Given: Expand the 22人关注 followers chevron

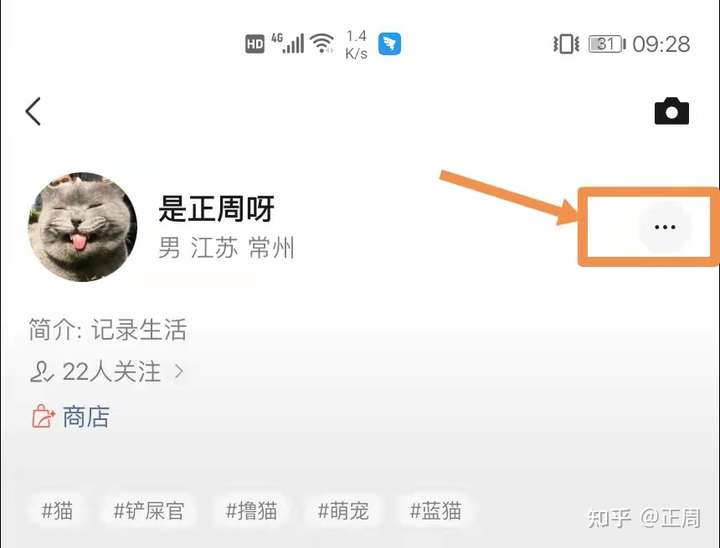Looking at the screenshot, I should click(x=179, y=371).
